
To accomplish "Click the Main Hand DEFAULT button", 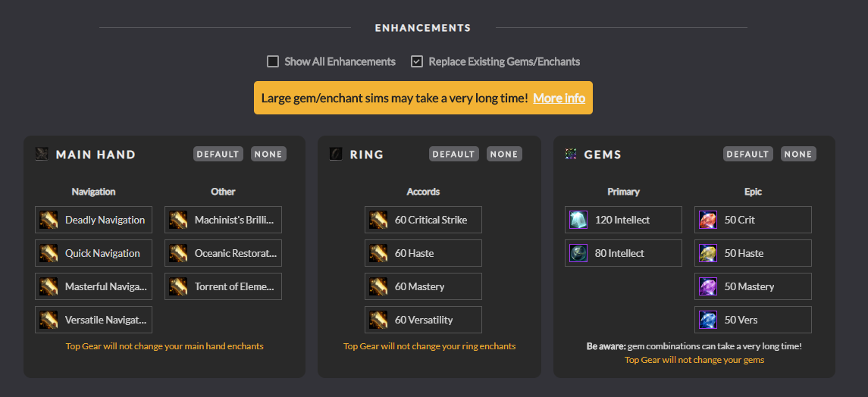I will tap(218, 155).
